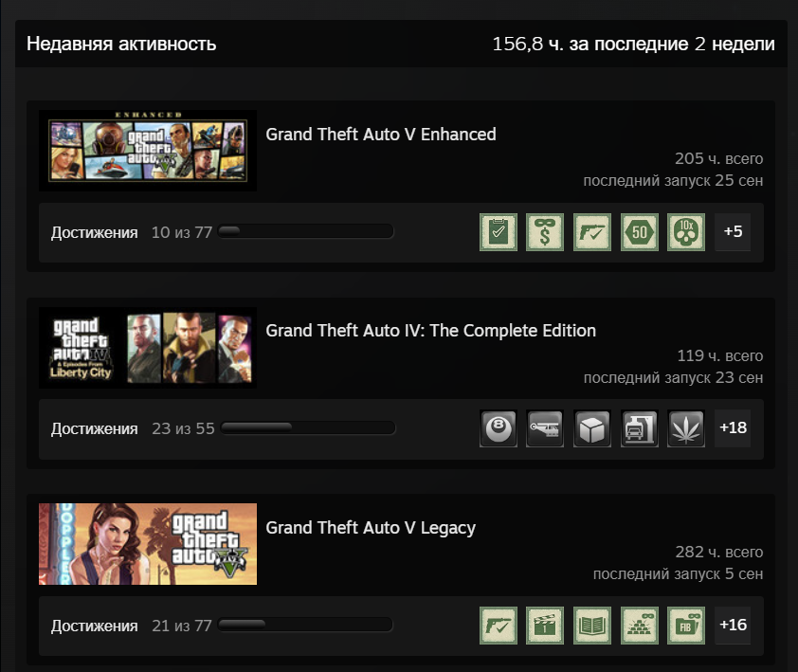This screenshot has width=798, height=672.
Task: Click the open book achievement icon in GTA V Legacy
Action: pos(592,626)
